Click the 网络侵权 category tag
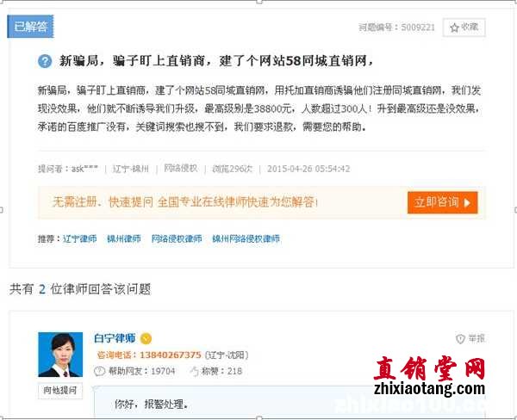 (180, 169)
